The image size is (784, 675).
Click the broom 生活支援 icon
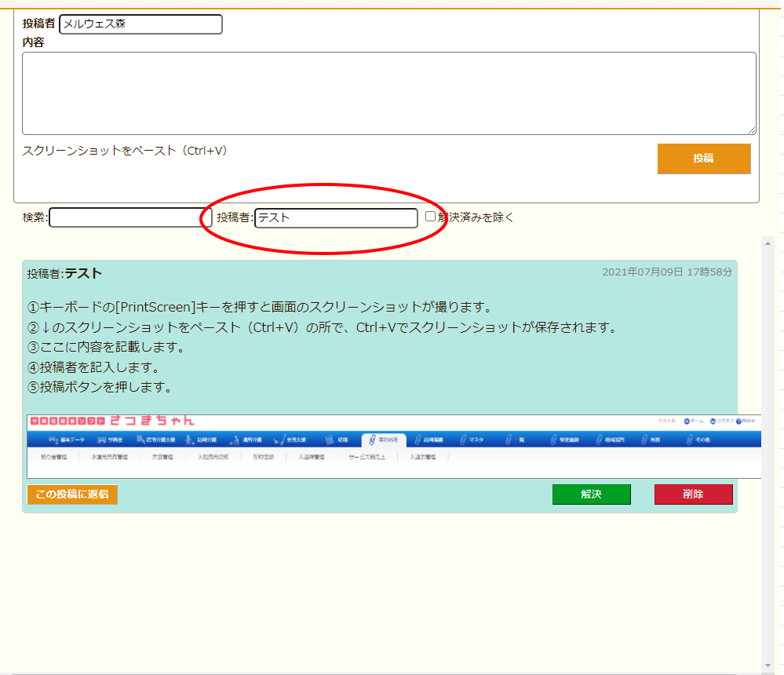pyautogui.click(x=279, y=440)
